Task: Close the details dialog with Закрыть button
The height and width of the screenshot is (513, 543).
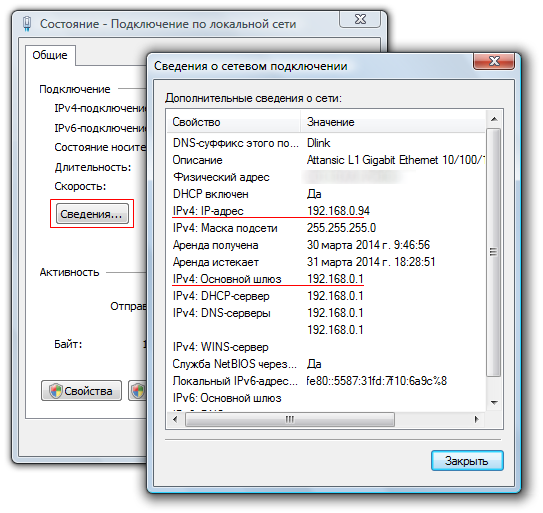Action: [467, 460]
